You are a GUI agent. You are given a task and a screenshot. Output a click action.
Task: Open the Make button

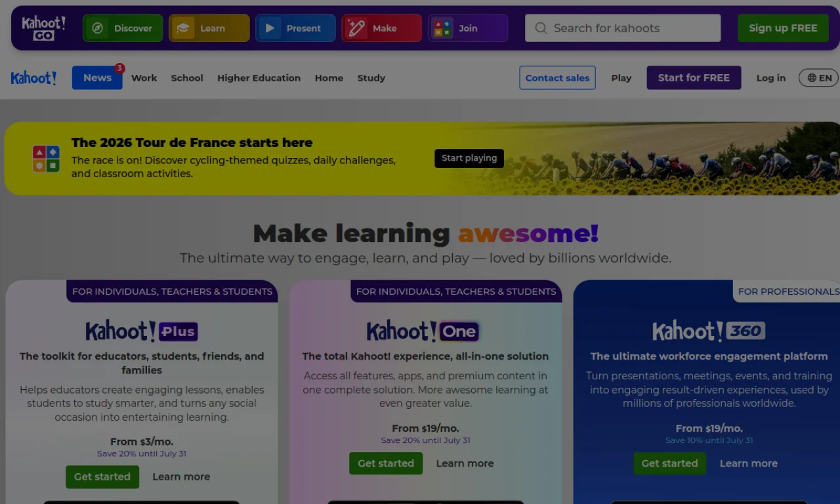[381, 28]
